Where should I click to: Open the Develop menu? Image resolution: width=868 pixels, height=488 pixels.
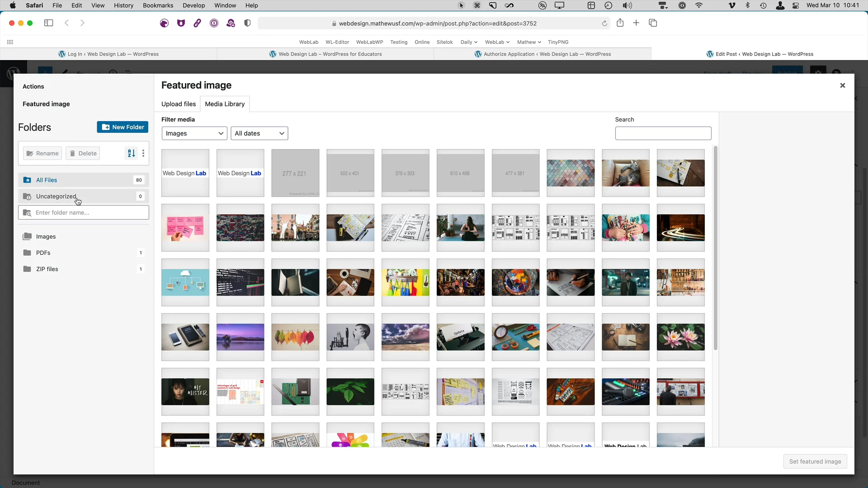coord(194,5)
